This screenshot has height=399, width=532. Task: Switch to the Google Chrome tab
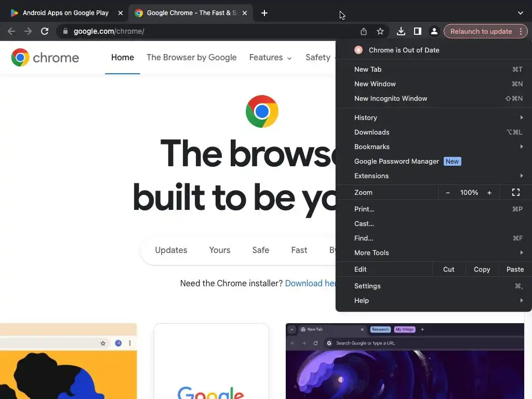(x=191, y=13)
